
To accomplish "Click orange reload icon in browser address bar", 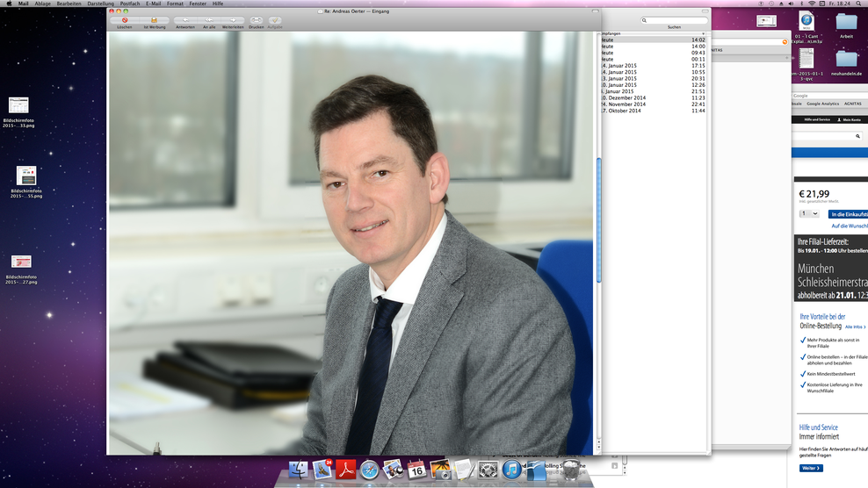I will pos(785,42).
